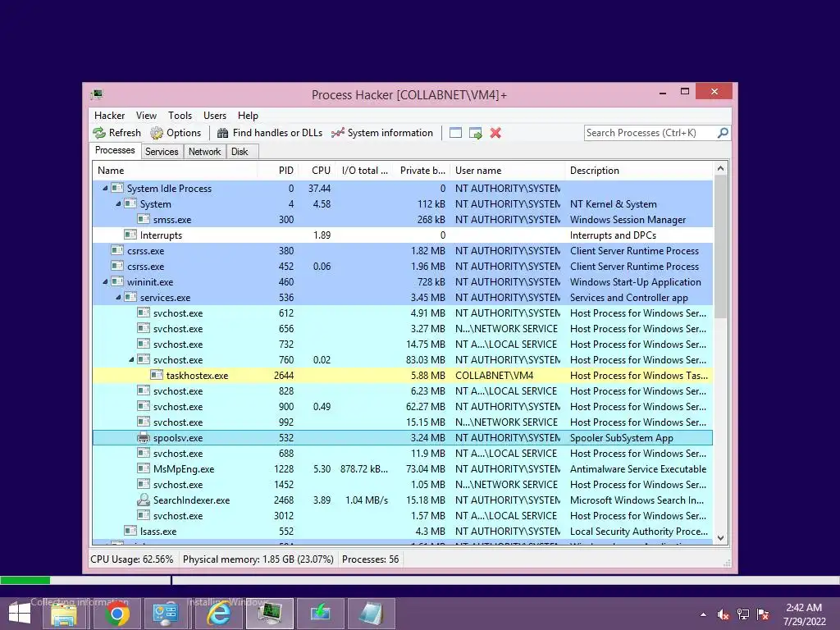Select the taskhostex.exe row
The image size is (840, 630).
[x=403, y=376]
